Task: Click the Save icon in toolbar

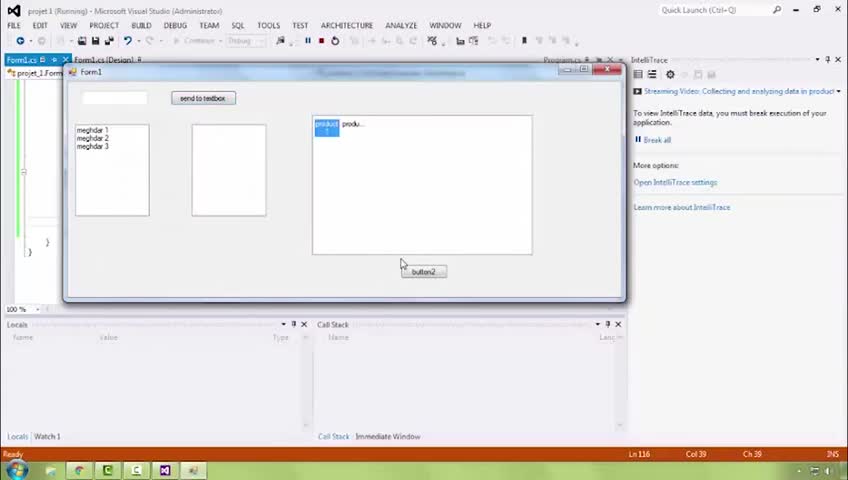Action: [x=96, y=41]
